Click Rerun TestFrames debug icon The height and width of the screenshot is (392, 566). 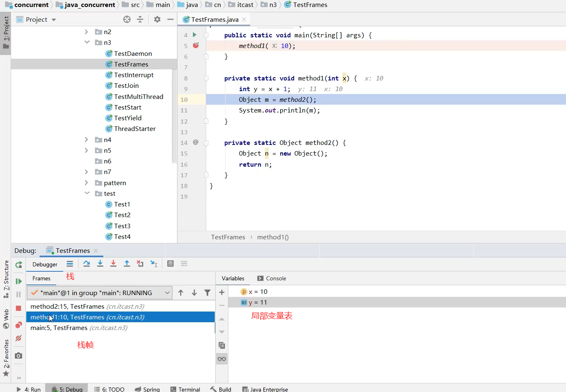click(18, 265)
